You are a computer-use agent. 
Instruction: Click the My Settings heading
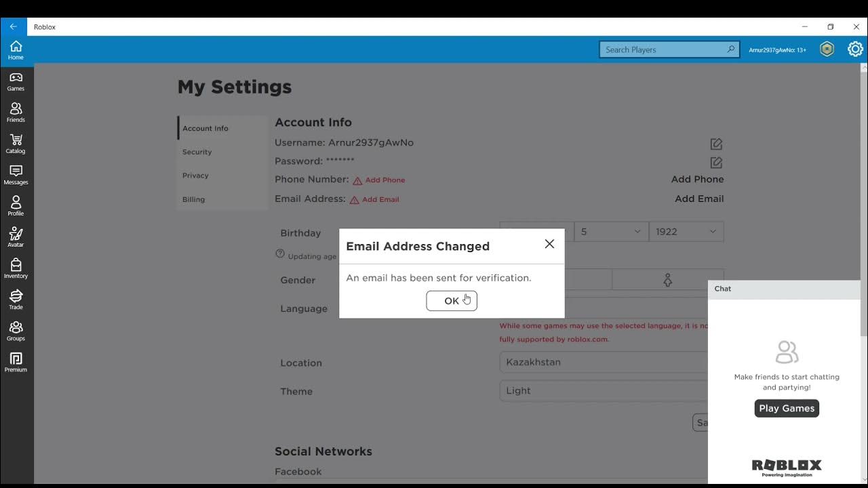tap(235, 87)
